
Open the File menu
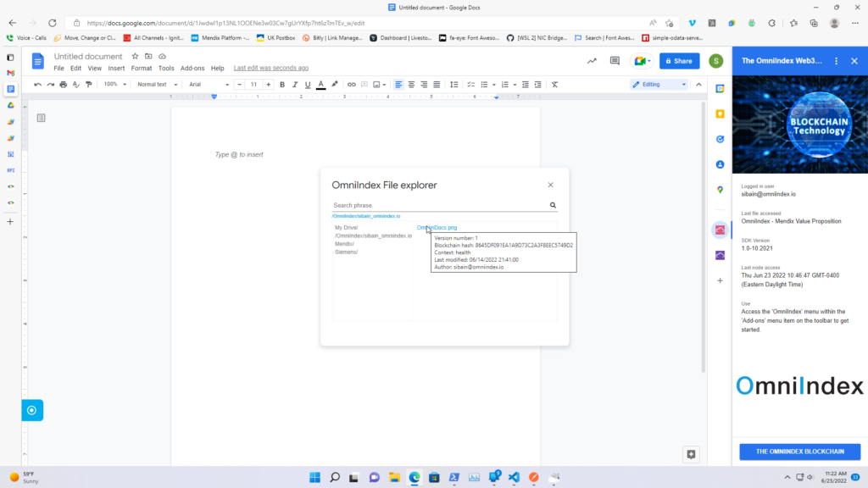click(x=58, y=68)
